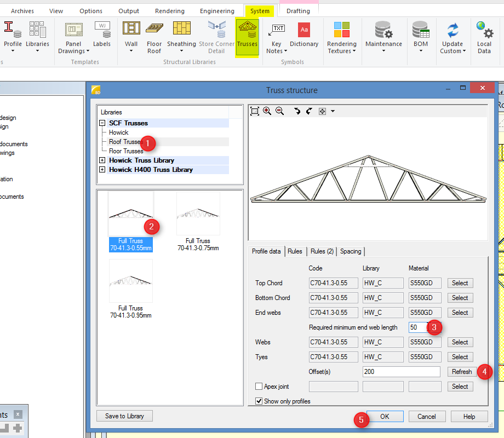Enable the Apex joint checkbox

tap(259, 387)
